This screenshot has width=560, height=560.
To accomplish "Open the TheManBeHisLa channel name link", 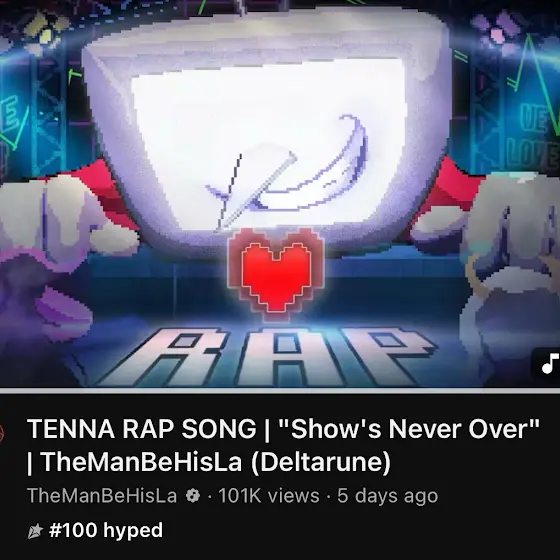I will click(102, 496).
